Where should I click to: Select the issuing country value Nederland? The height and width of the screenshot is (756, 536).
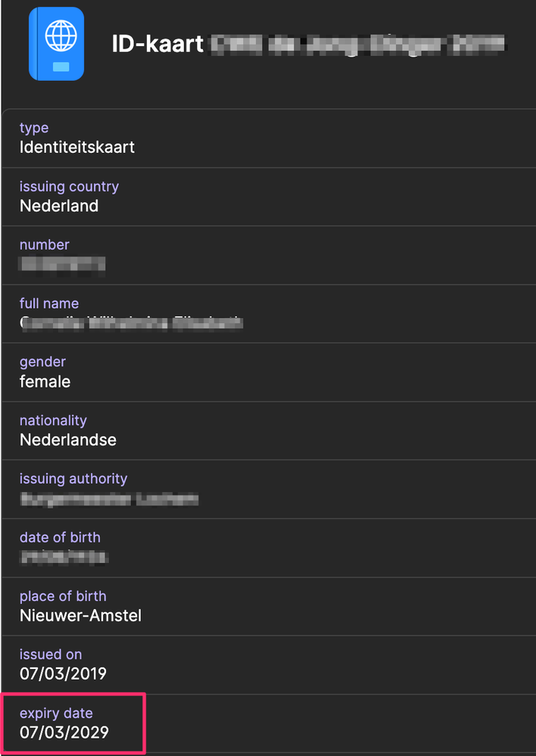[59, 206]
